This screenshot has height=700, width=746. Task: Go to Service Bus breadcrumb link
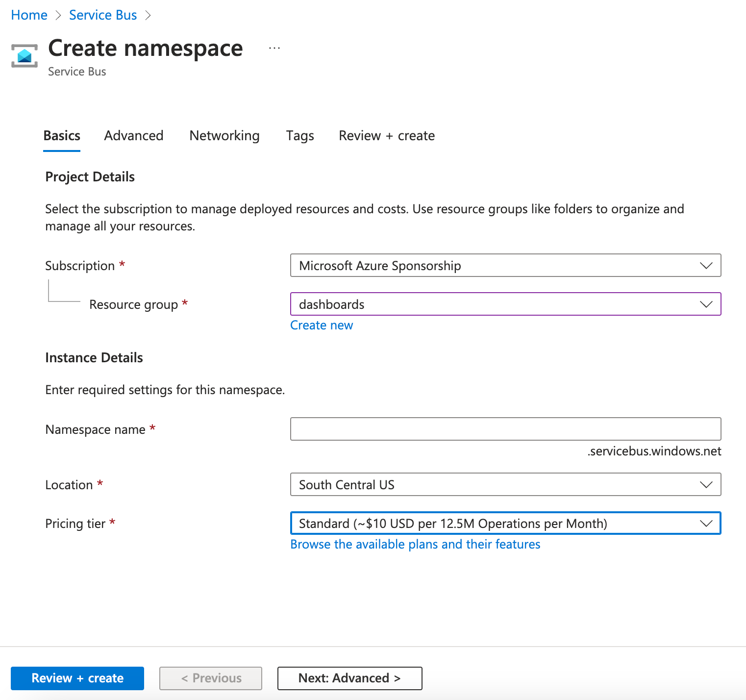click(103, 15)
